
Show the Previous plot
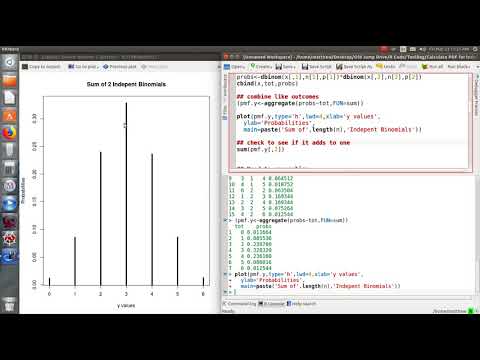(x=120, y=67)
